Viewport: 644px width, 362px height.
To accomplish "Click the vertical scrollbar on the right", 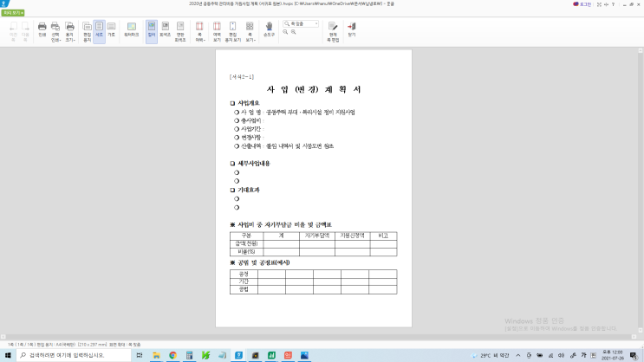I will click(x=641, y=191).
